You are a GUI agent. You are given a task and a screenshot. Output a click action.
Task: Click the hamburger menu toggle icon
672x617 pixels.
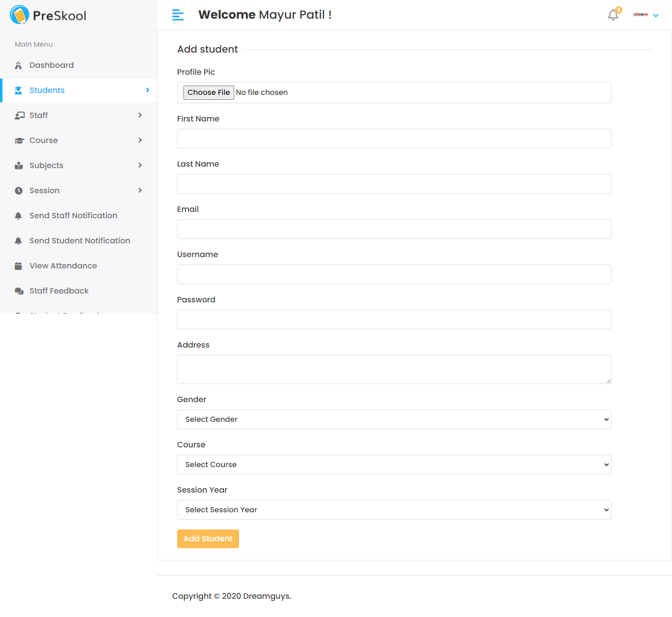[177, 15]
